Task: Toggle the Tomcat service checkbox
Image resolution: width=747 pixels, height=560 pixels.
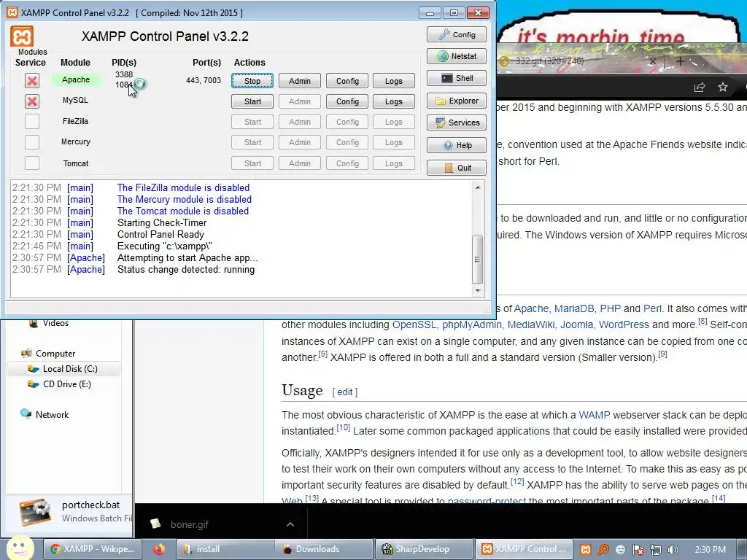Action: coord(32,163)
